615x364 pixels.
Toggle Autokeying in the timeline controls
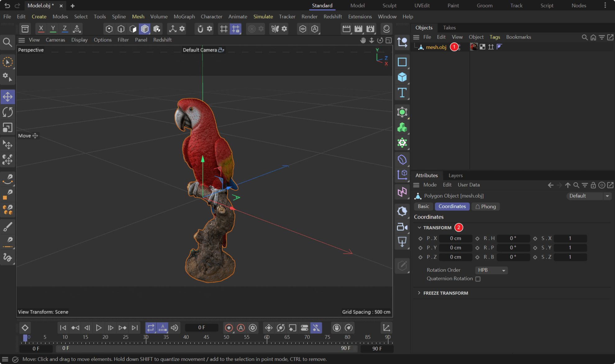point(241,328)
